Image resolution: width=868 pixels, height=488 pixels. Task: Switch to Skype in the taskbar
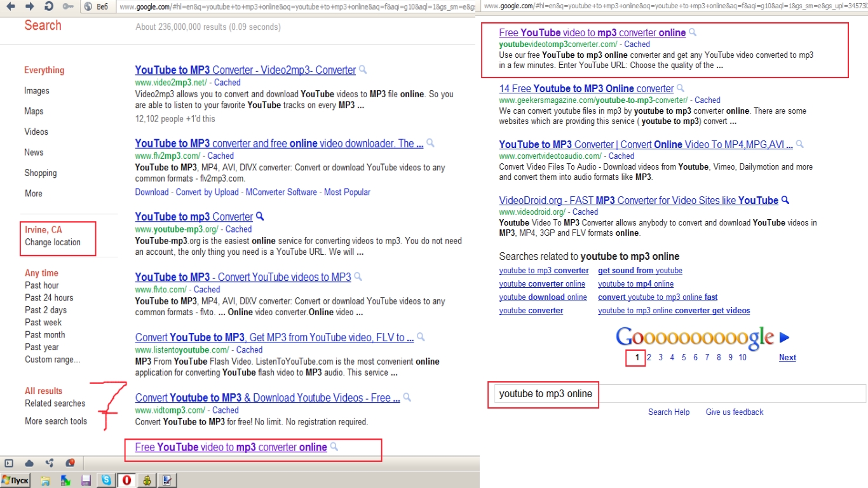pos(105,480)
